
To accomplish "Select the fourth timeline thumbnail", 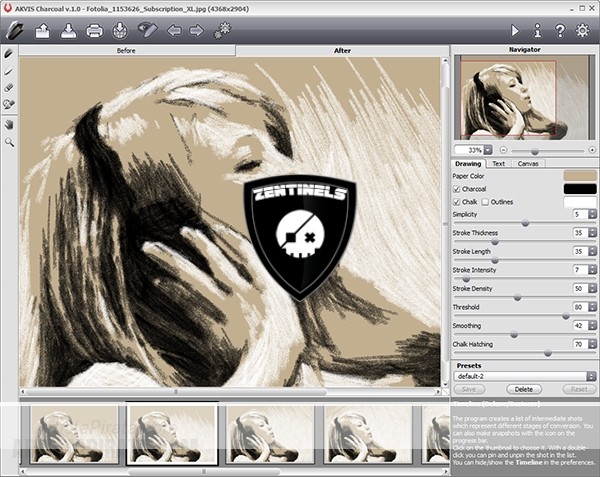I will click(x=368, y=434).
